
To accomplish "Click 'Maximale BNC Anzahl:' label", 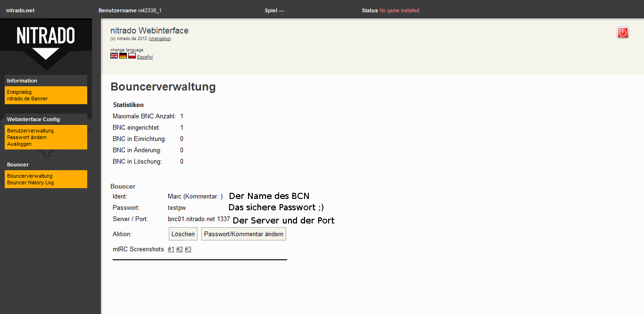I will tap(144, 116).
